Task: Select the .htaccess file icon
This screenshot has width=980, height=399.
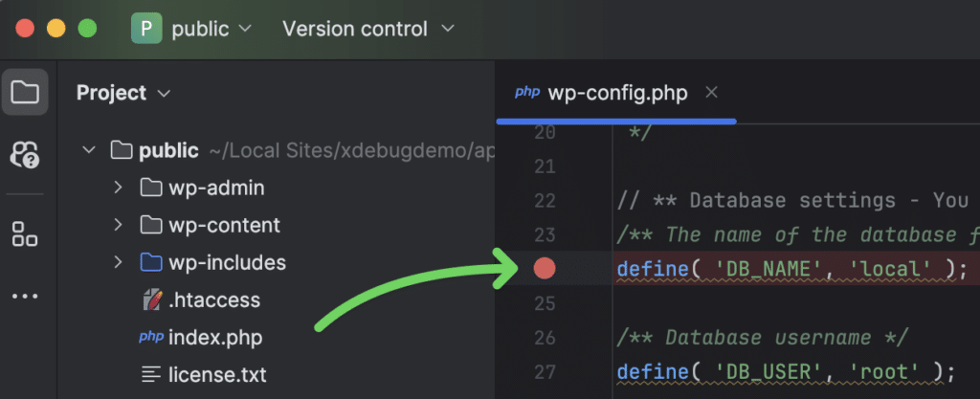Action: [x=152, y=299]
